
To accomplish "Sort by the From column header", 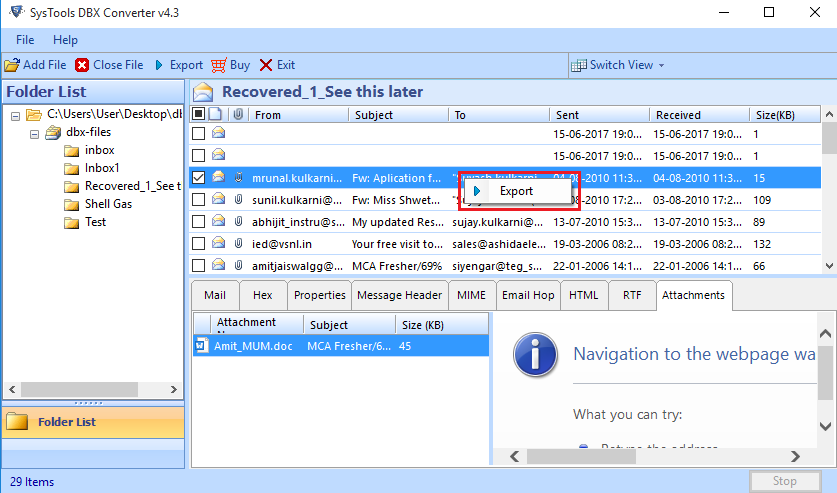I will [299, 115].
